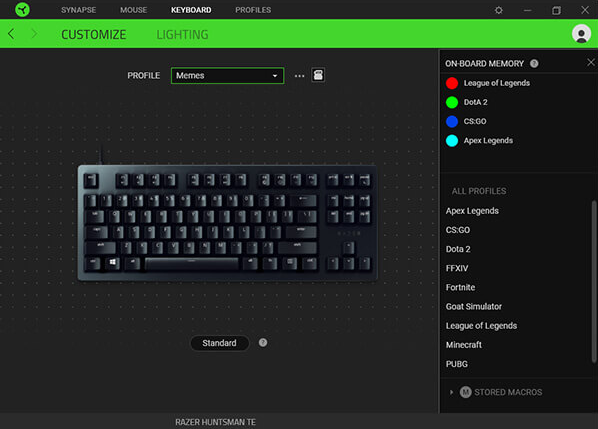Click the help icon beside Standard

point(263,342)
